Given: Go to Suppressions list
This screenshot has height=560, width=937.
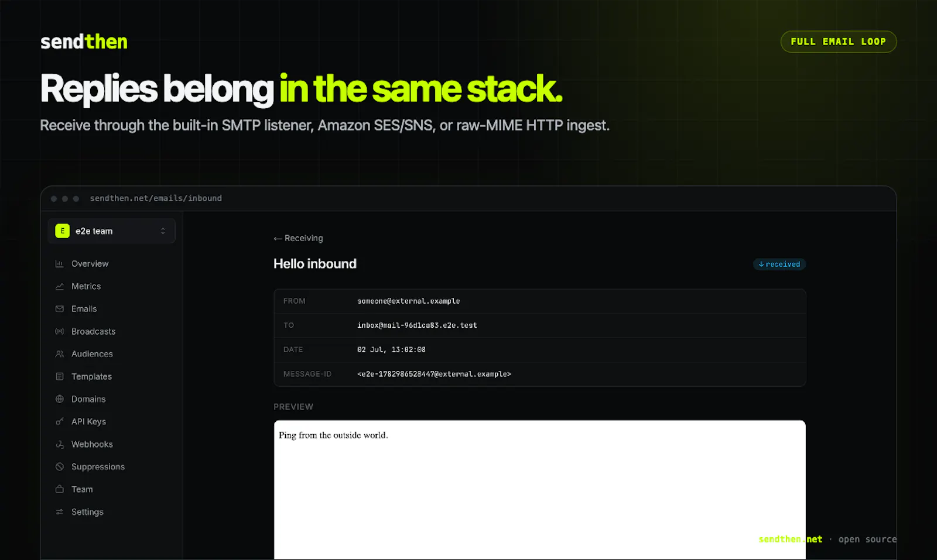Looking at the screenshot, I should pyautogui.click(x=98, y=467).
